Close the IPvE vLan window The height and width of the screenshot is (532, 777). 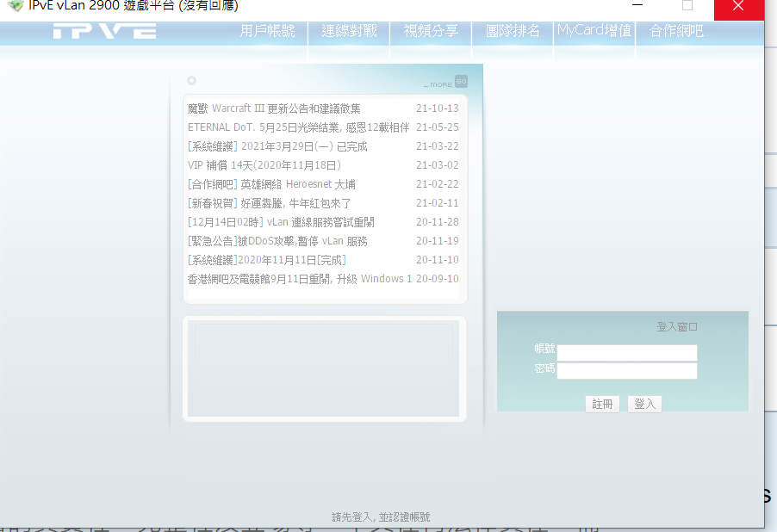point(738,6)
